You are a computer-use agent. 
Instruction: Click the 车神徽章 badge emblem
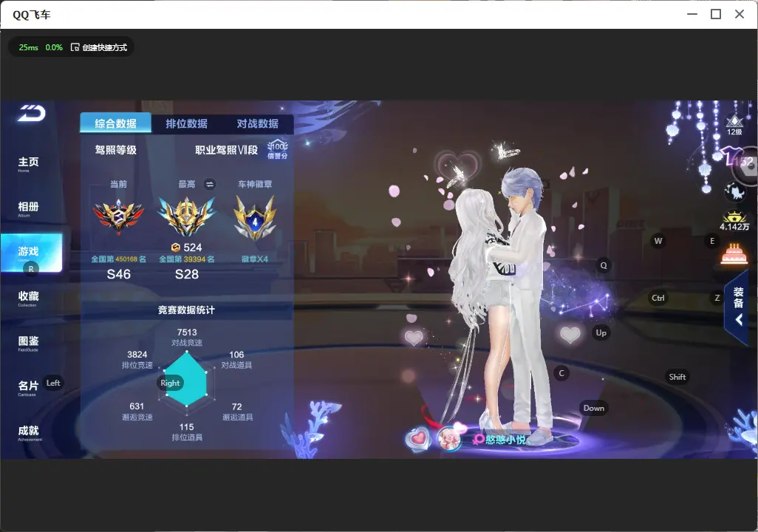[255, 218]
